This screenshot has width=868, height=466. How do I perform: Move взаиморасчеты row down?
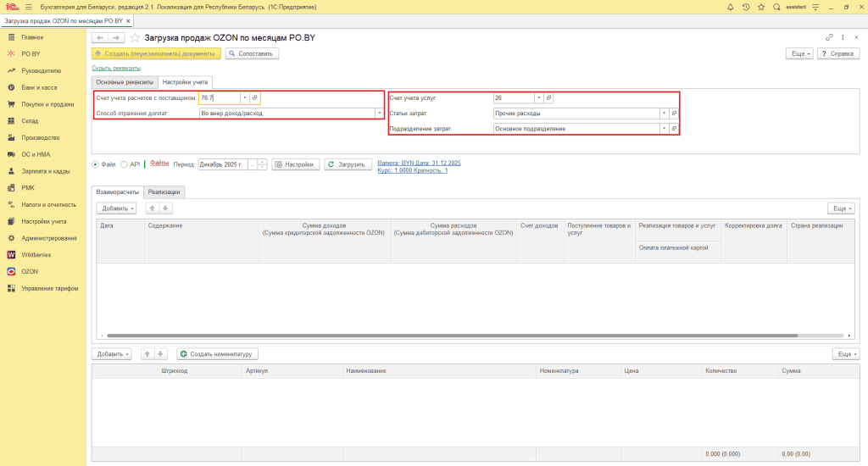pyautogui.click(x=165, y=208)
